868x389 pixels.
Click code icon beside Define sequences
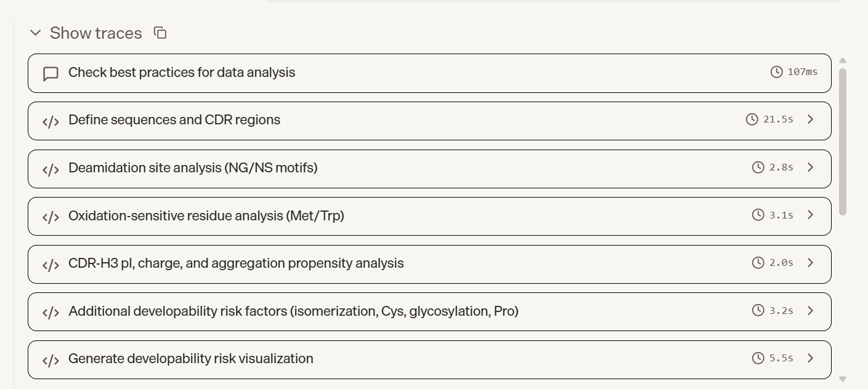(x=51, y=121)
